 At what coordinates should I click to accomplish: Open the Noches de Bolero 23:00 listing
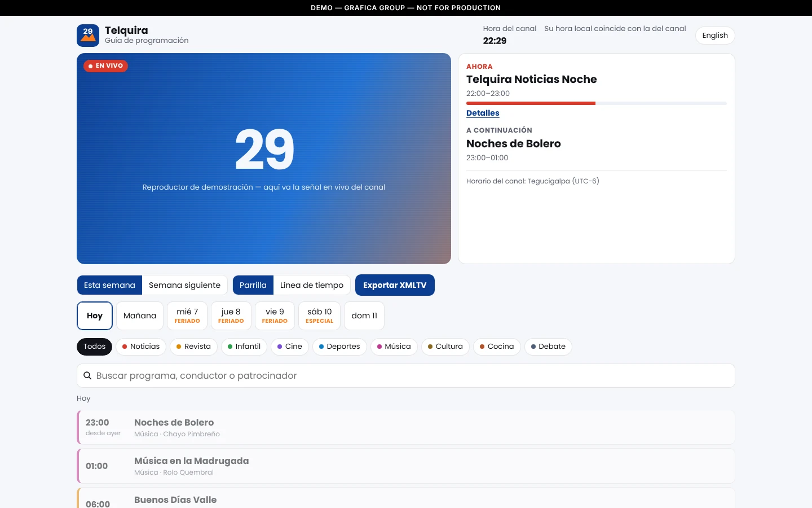point(406,427)
